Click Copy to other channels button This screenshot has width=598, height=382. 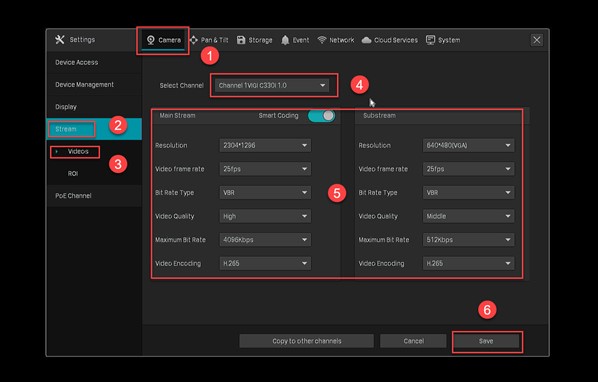point(307,341)
